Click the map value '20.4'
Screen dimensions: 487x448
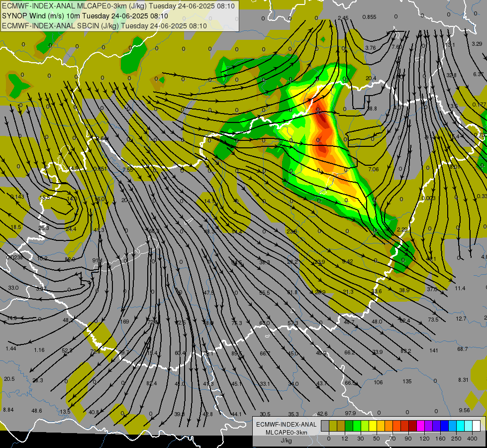(371, 78)
